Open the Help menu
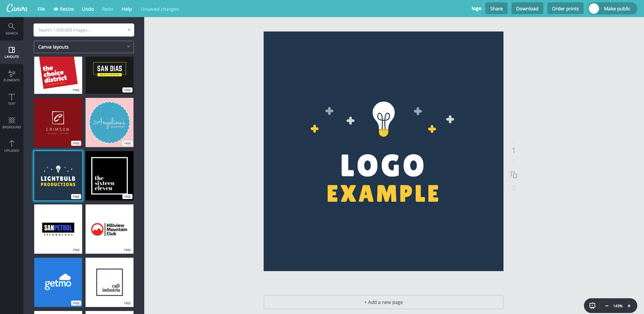 click(x=126, y=9)
